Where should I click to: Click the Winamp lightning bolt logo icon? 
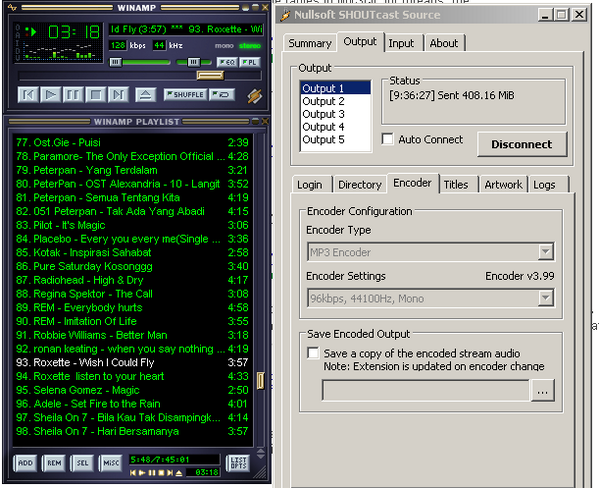(x=254, y=96)
